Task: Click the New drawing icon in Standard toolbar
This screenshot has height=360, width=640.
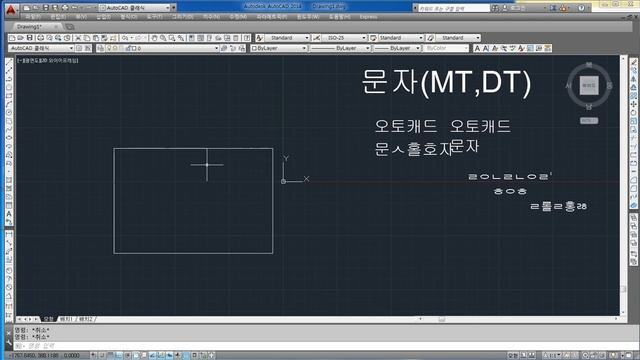Action: (x=12, y=38)
